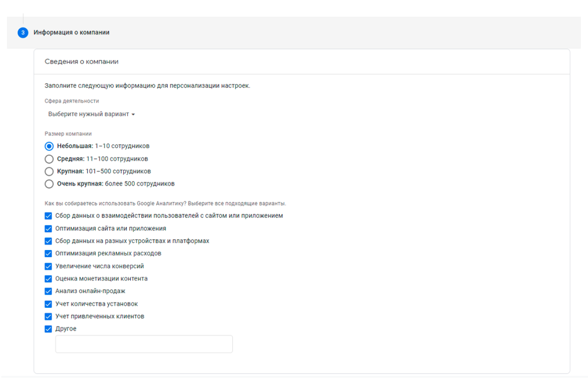This screenshot has height=391, width=588.
Task: Choose Крупная 101–500 сотрудников option
Action: tap(49, 171)
